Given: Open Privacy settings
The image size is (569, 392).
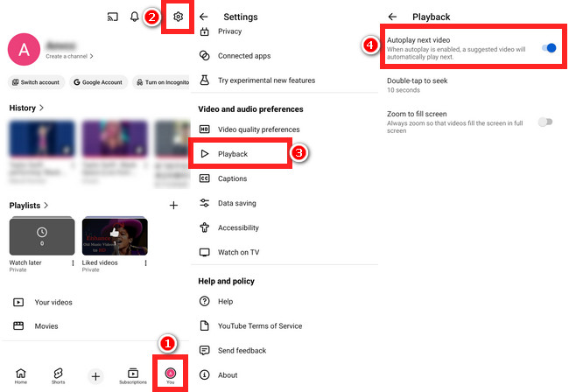Looking at the screenshot, I should (x=284, y=31).
